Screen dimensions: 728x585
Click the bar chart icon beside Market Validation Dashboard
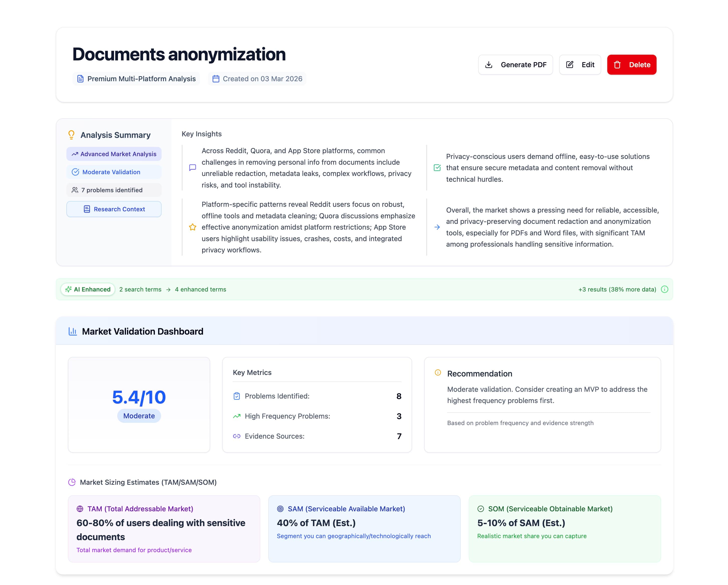coord(73,331)
